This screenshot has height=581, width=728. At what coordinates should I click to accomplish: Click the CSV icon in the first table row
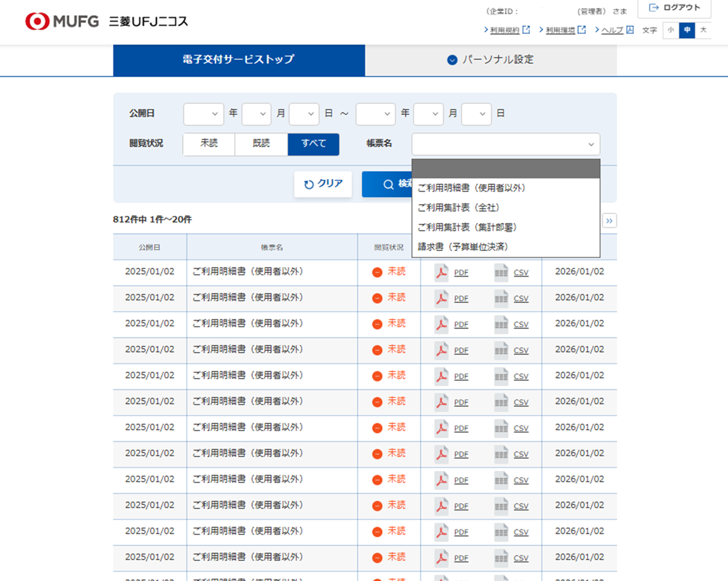click(x=501, y=272)
